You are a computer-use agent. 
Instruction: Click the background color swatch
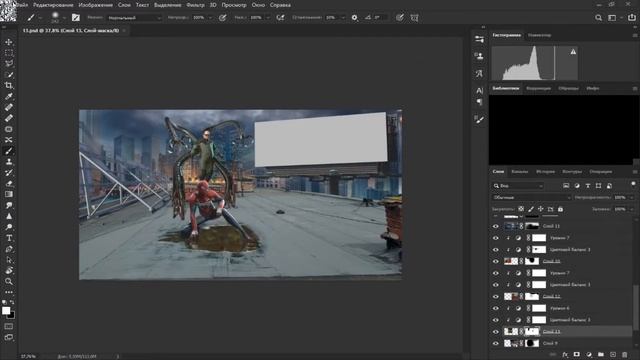point(12,316)
